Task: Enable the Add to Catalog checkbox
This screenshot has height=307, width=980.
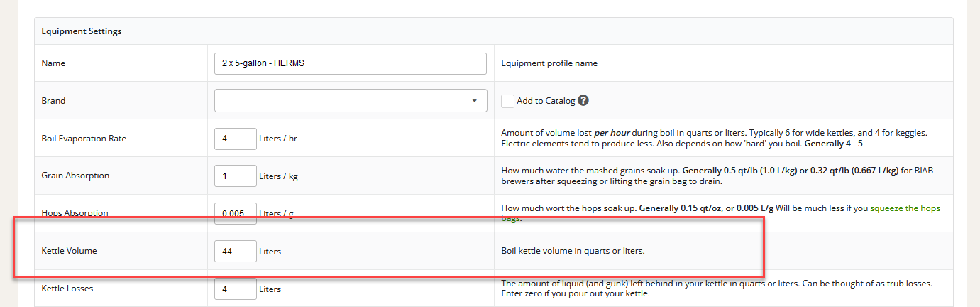Action: (507, 101)
